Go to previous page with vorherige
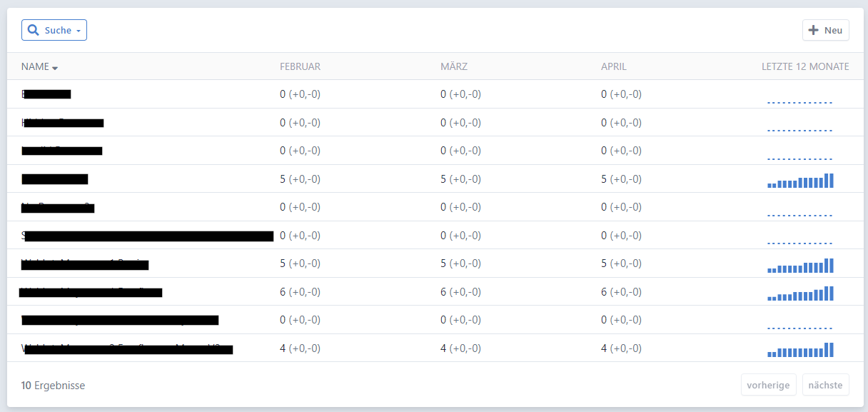 (768, 385)
